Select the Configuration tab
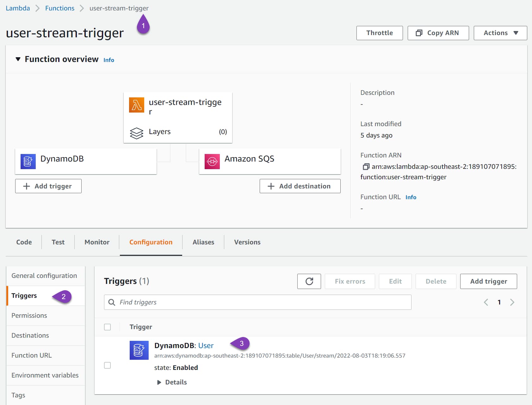 151,242
